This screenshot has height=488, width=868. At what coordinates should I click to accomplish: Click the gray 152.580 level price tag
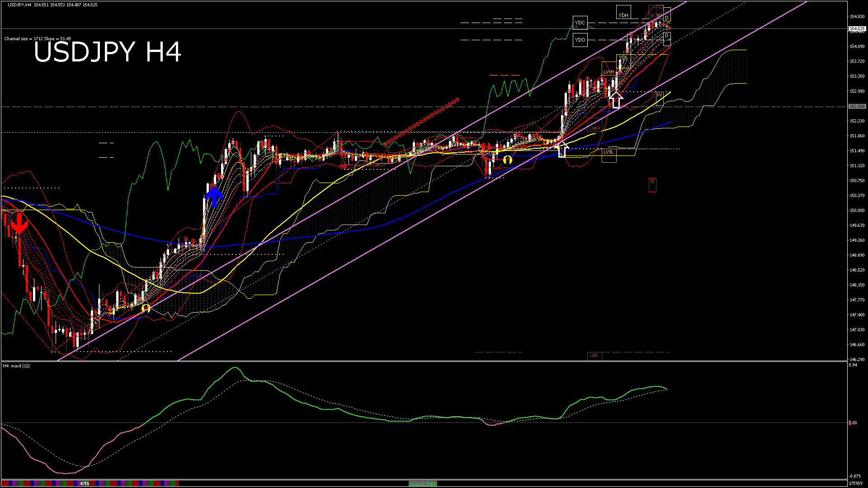[x=857, y=107]
